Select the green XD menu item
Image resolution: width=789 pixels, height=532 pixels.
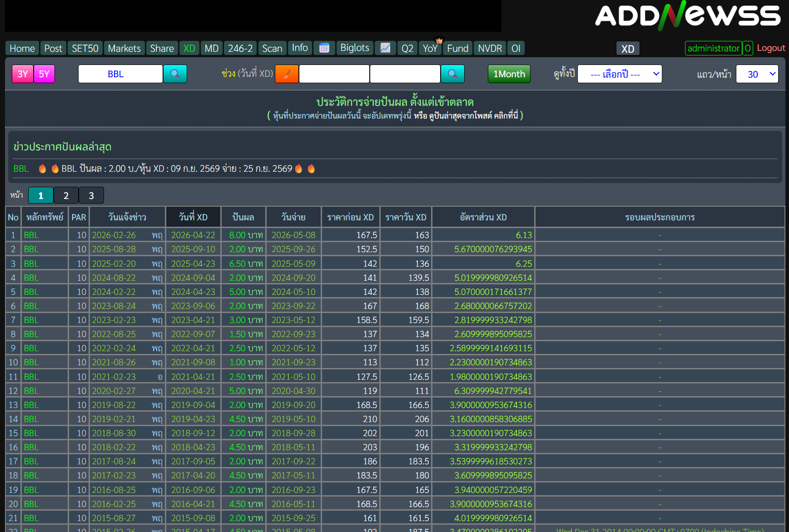189,48
